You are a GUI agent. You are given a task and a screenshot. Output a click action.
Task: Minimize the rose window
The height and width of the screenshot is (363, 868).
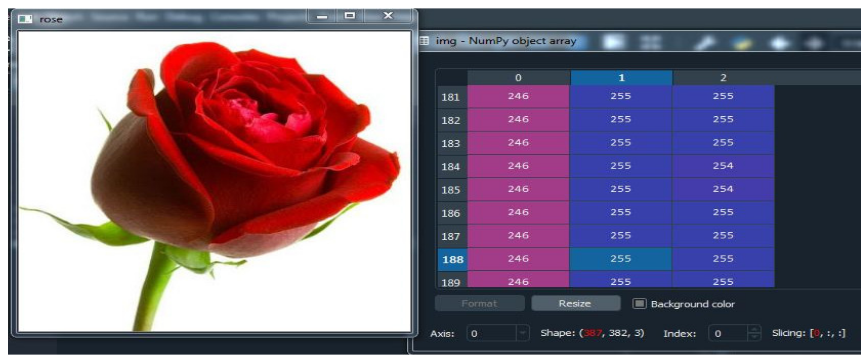(x=322, y=16)
